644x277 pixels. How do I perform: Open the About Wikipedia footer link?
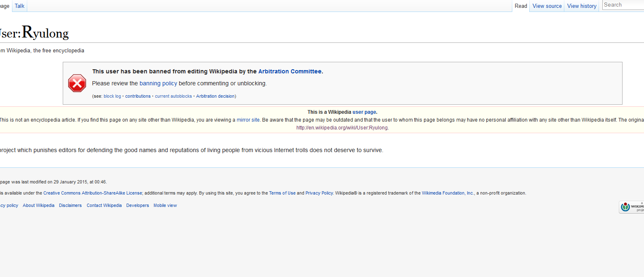tap(38, 205)
